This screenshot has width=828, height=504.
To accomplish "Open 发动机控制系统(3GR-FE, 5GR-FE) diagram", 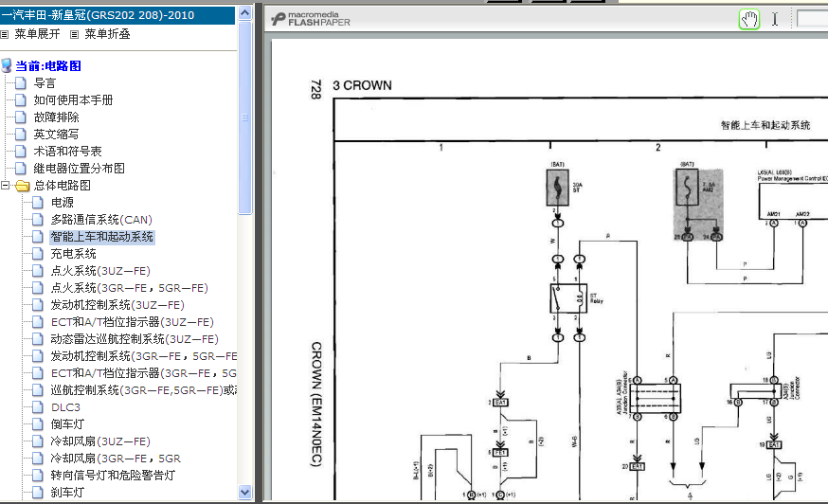I will pyautogui.click(x=144, y=356).
